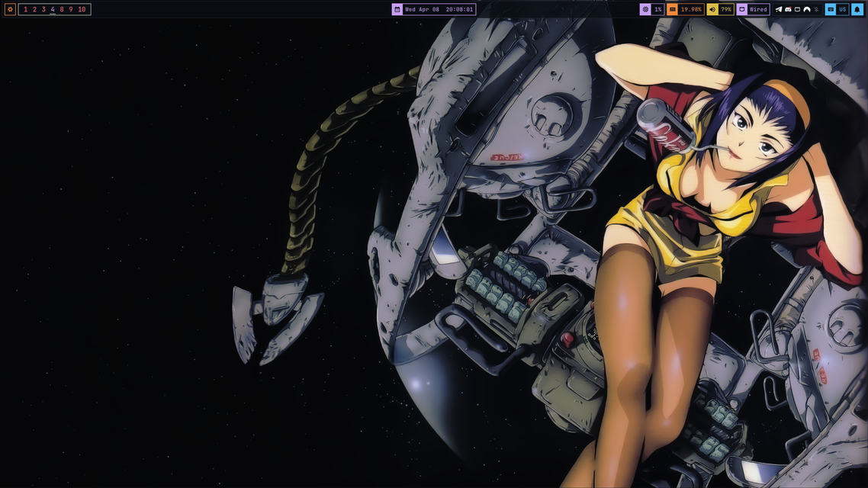Image resolution: width=868 pixels, height=488 pixels.
Task: Toggle the US keyboard layout indicator
Action: pyautogui.click(x=842, y=9)
